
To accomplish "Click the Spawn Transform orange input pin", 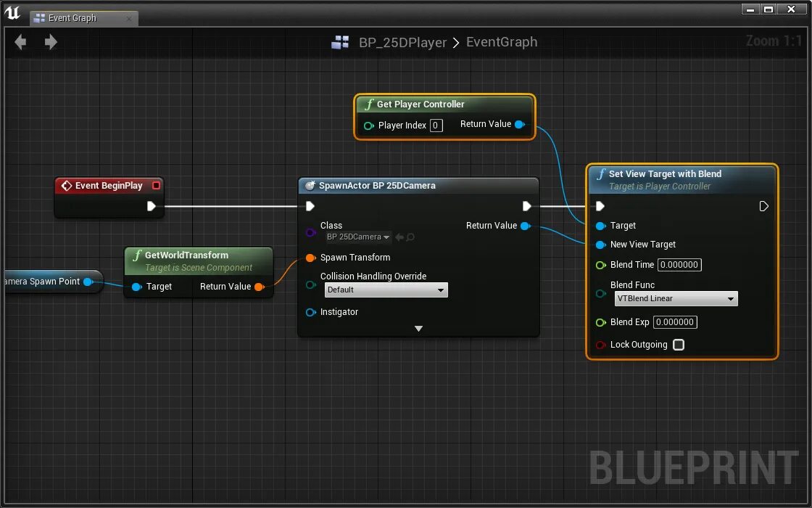I will point(311,258).
